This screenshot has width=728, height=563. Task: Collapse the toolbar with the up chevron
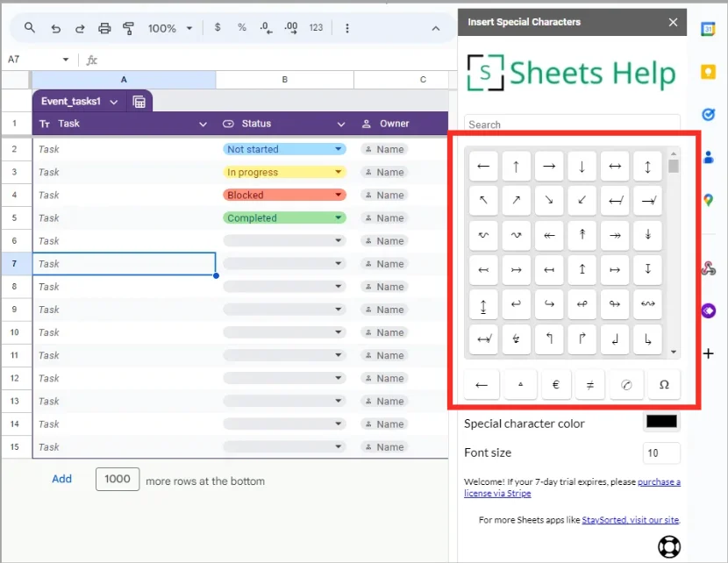[436, 28]
